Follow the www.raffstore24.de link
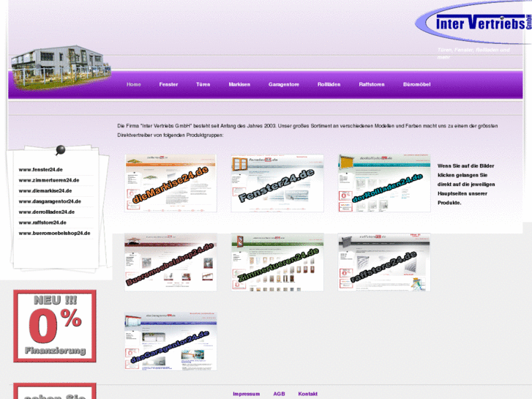The width and height of the screenshot is (532, 399). tap(42, 223)
